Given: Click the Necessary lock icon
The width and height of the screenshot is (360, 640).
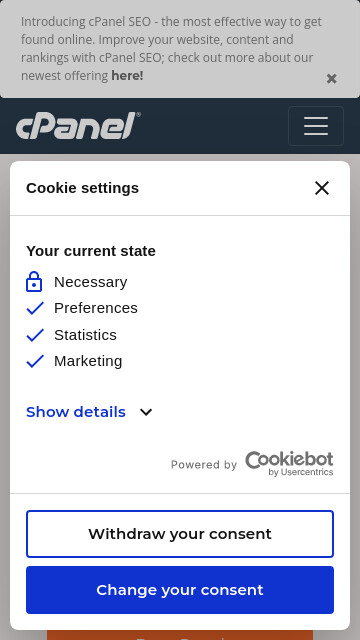Looking at the screenshot, I should tap(34, 282).
